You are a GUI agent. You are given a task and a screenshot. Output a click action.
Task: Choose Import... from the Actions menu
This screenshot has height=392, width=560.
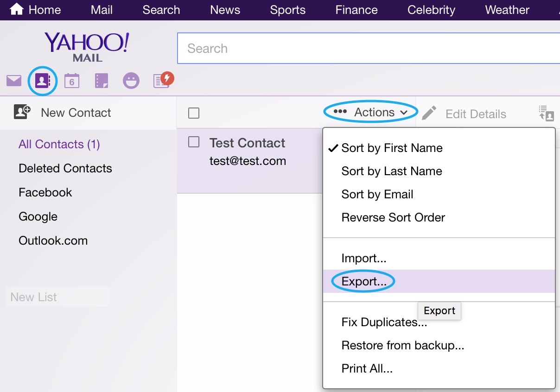point(364,258)
